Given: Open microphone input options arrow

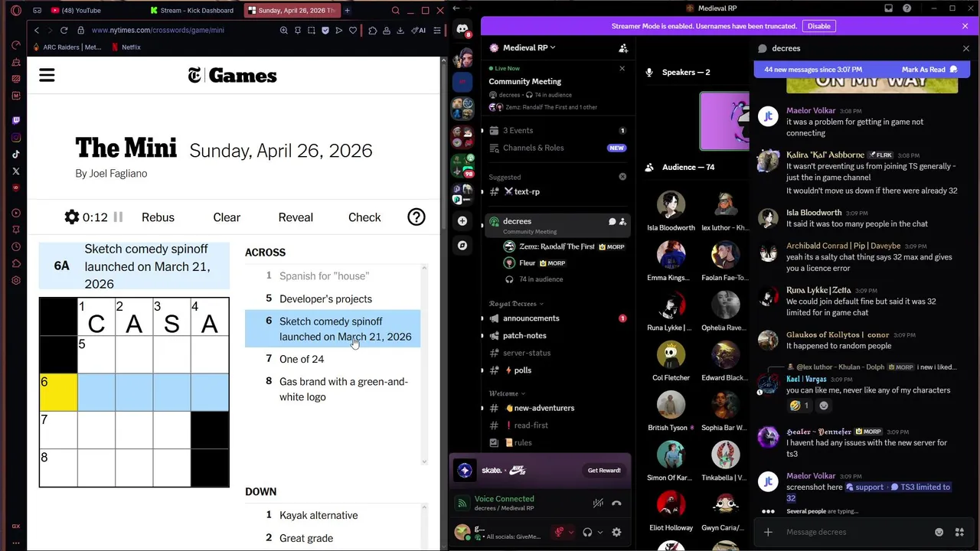Looking at the screenshot, I should pyautogui.click(x=570, y=532).
